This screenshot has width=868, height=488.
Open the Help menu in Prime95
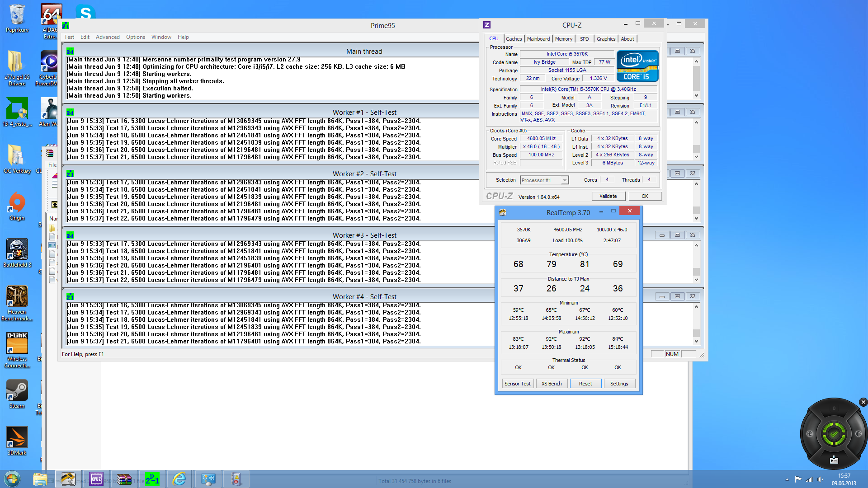point(183,37)
